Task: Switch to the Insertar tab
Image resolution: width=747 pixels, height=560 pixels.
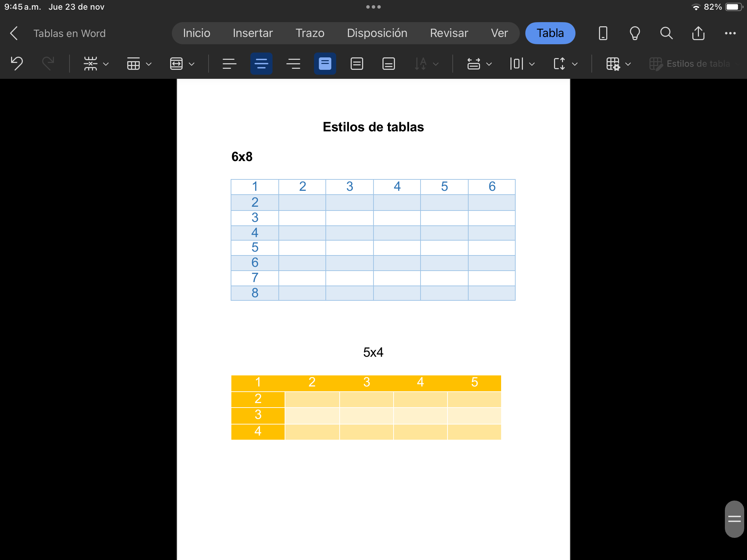Action: pyautogui.click(x=253, y=33)
